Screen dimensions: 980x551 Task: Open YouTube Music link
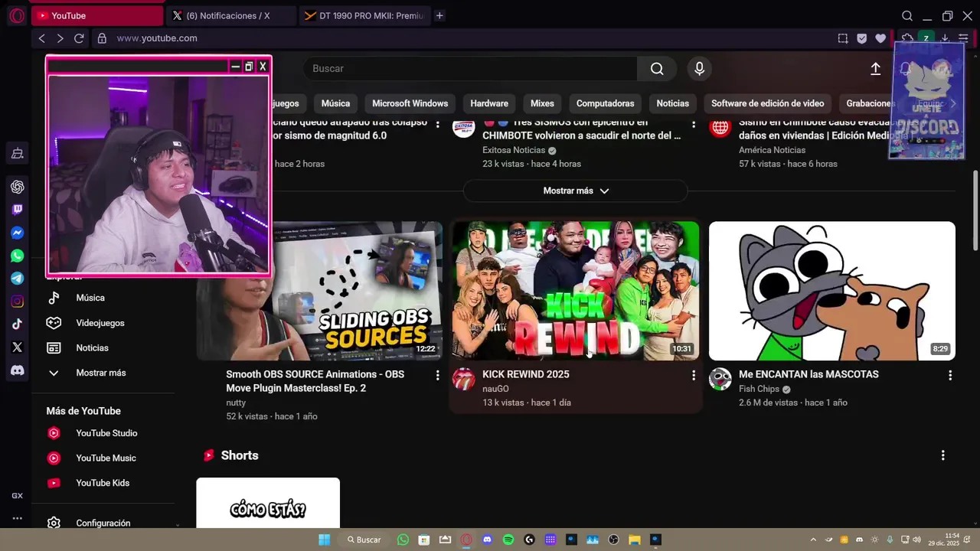click(106, 458)
